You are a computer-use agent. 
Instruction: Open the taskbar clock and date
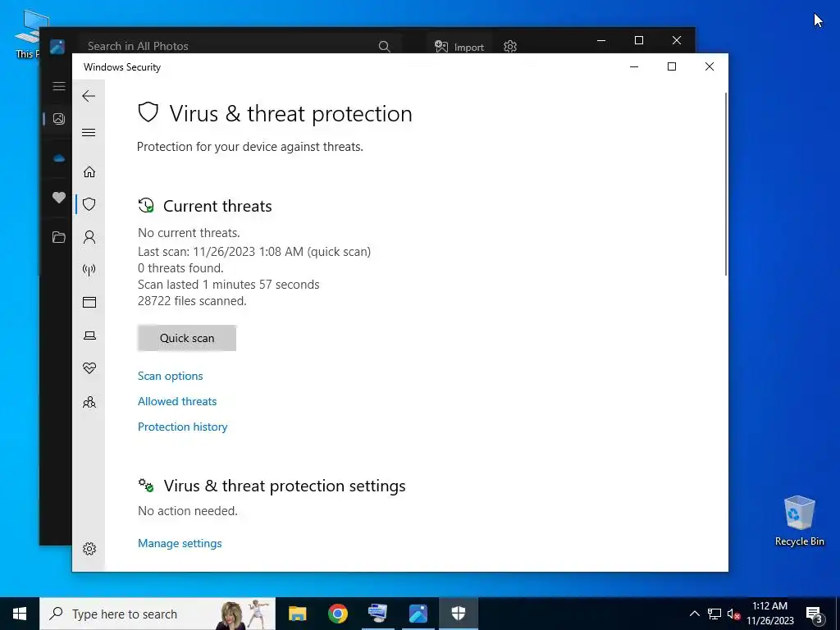[x=769, y=614]
